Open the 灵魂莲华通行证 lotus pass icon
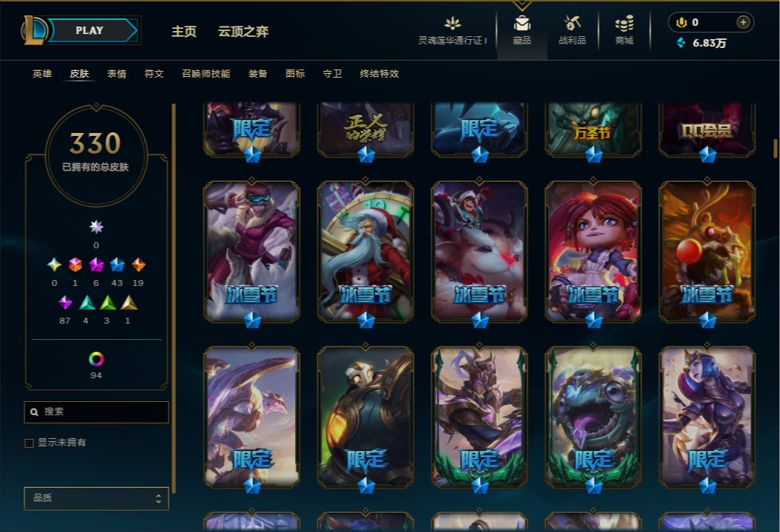This screenshot has height=532, width=780. coord(452,24)
